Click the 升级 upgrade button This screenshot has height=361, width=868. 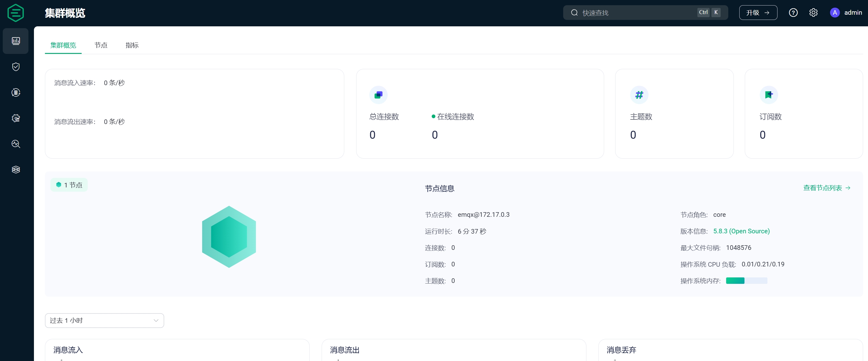758,13
